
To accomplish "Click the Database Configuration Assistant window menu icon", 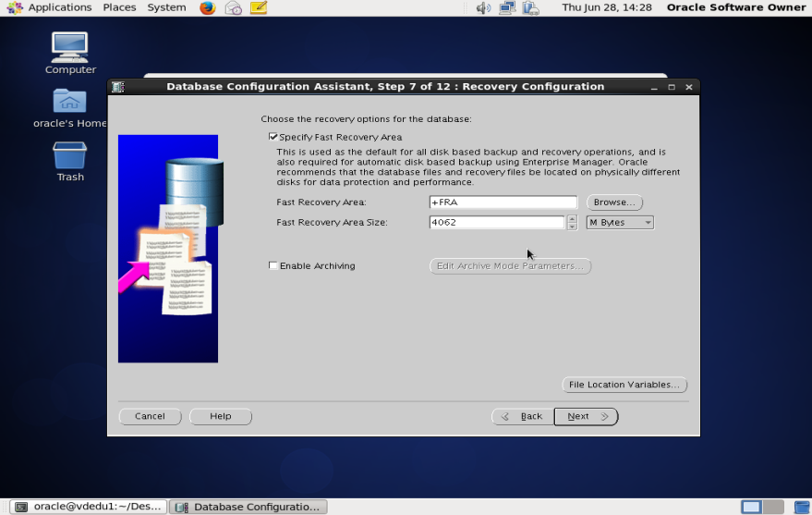I will pos(118,87).
